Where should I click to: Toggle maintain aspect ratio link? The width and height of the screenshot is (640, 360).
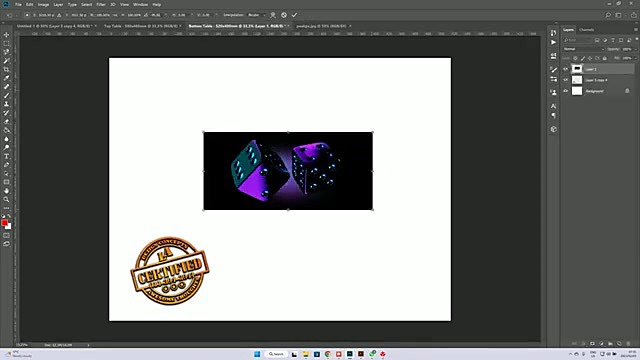(x=116, y=15)
